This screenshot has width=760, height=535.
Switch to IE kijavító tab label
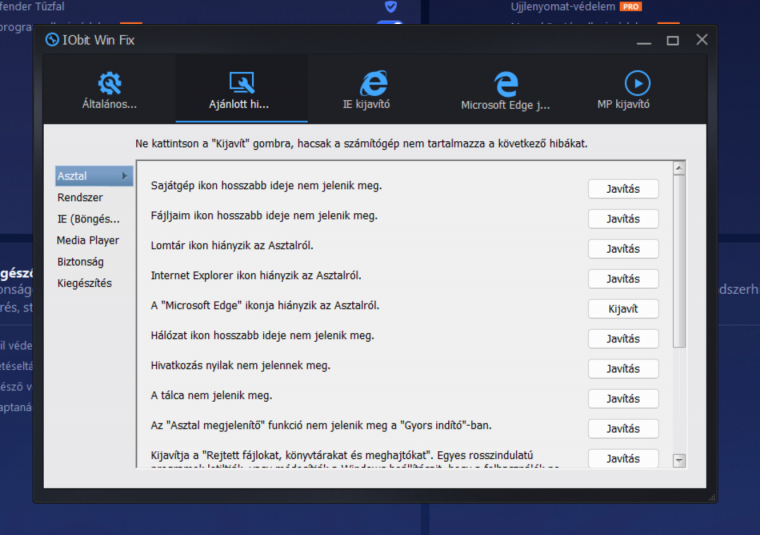pyautogui.click(x=366, y=104)
